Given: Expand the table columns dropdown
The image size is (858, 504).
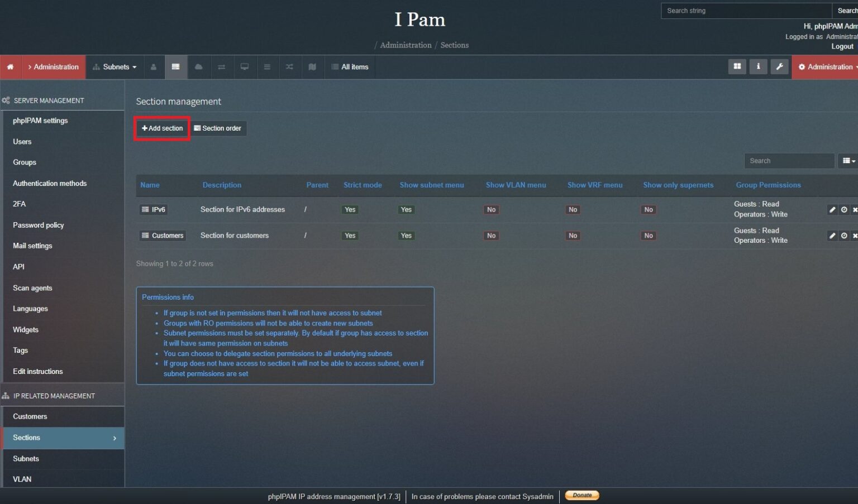Looking at the screenshot, I should tap(848, 161).
